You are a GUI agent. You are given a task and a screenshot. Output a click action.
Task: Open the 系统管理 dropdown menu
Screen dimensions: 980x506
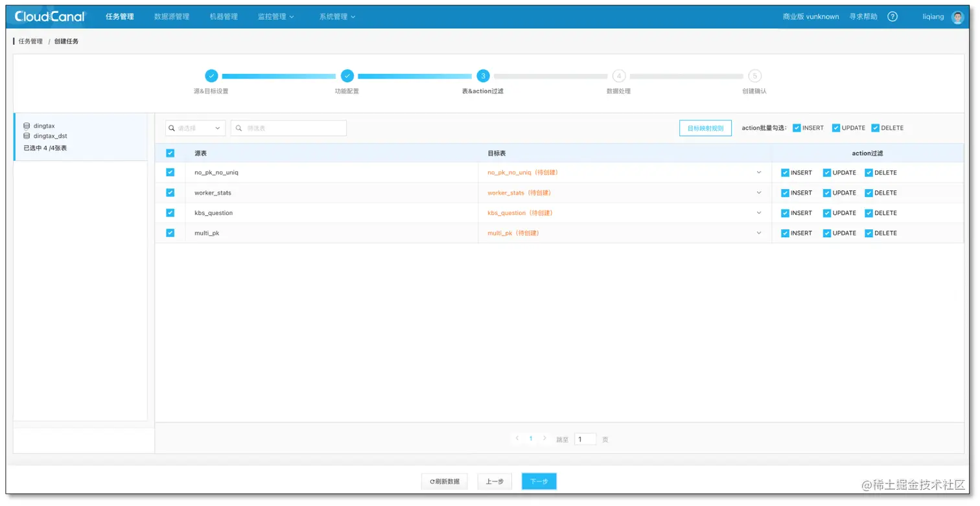click(x=337, y=17)
